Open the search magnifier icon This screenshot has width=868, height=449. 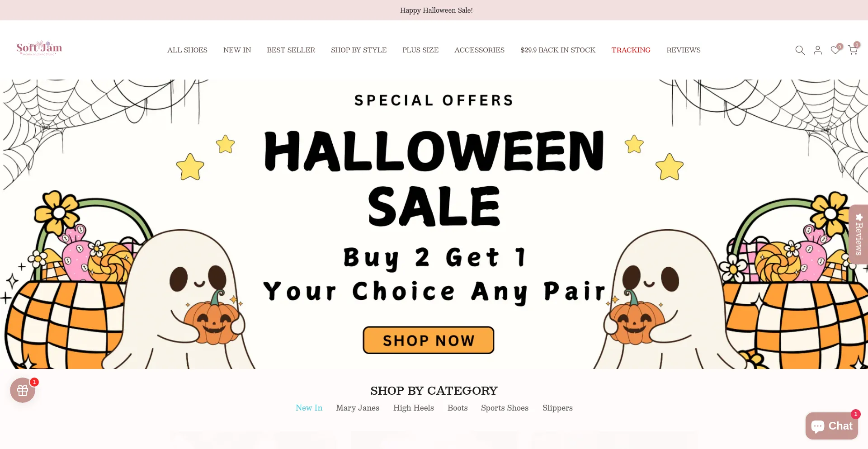click(800, 50)
